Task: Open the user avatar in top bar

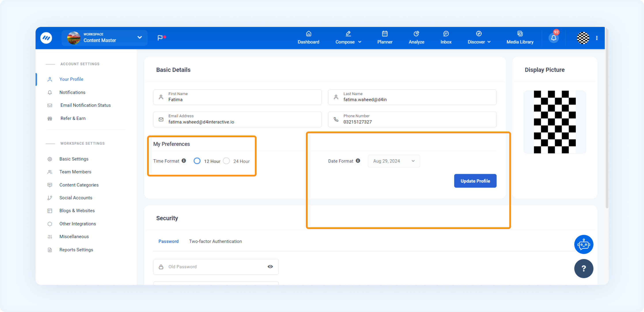Action: coord(583,38)
